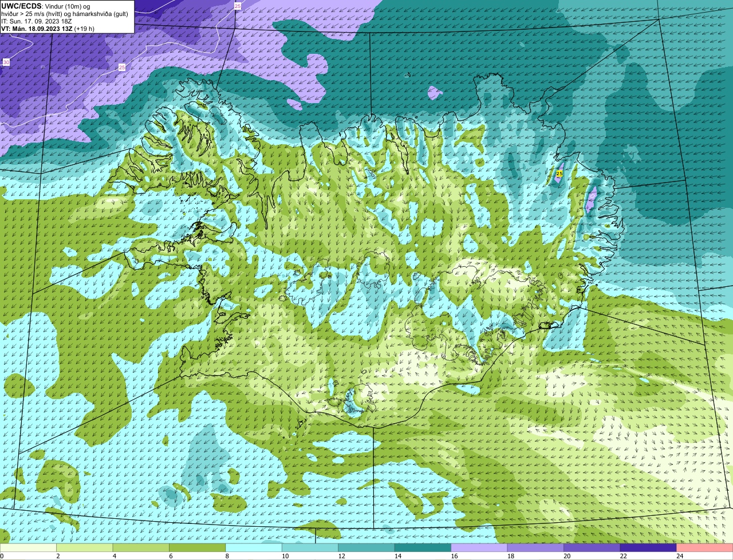Click the legend tick label 22
Viewport: 733px width, 560px height.
pos(623,556)
